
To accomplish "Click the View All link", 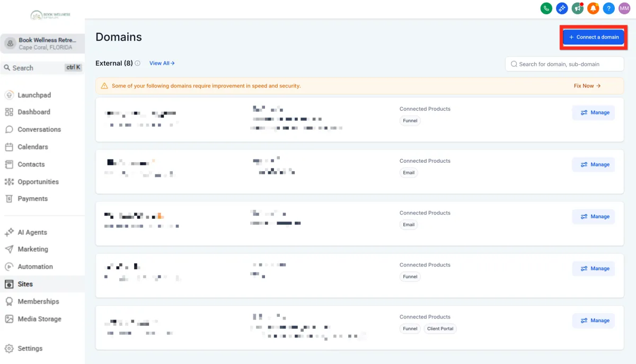I will (x=162, y=63).
